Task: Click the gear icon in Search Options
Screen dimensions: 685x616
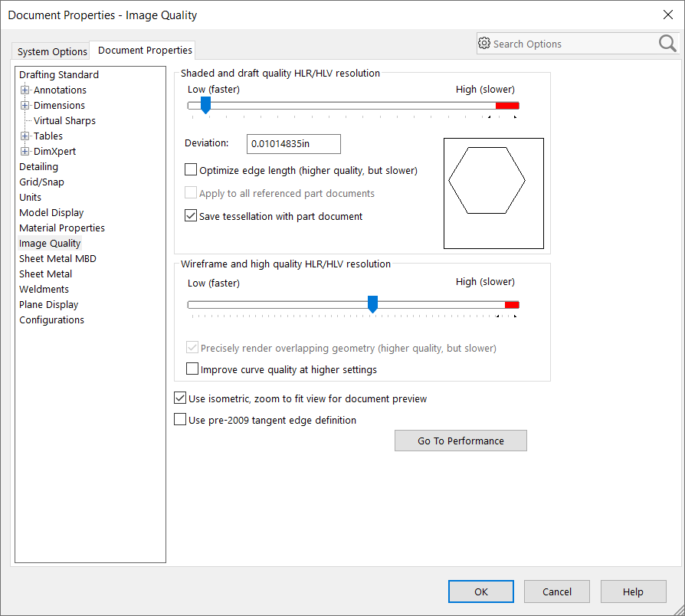Action: 484,44
